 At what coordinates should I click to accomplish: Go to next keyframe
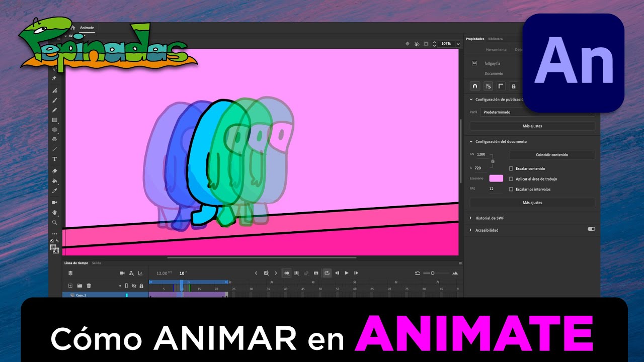point(275,273)
